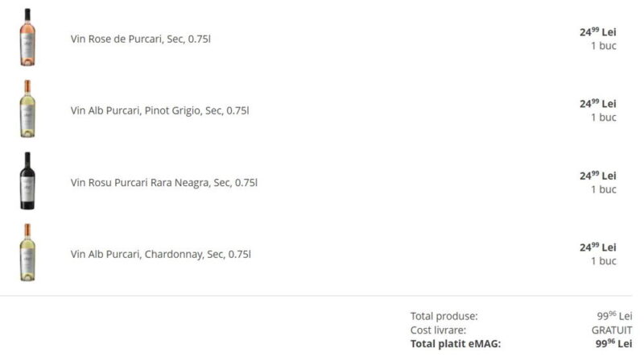Click the Total produse label
Screen dimensions: 644x357
pyautogui.click(x=444, y=316)
